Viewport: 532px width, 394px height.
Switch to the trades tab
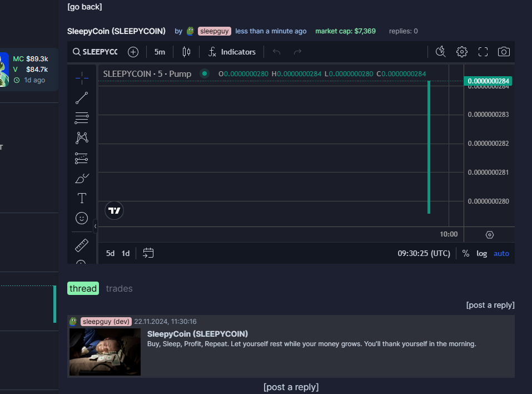(119, 288)
